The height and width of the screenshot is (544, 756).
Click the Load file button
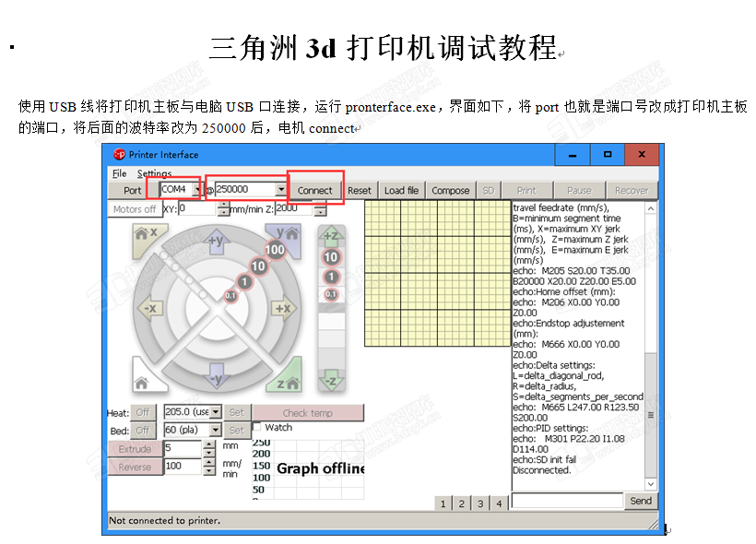[401, 190]
